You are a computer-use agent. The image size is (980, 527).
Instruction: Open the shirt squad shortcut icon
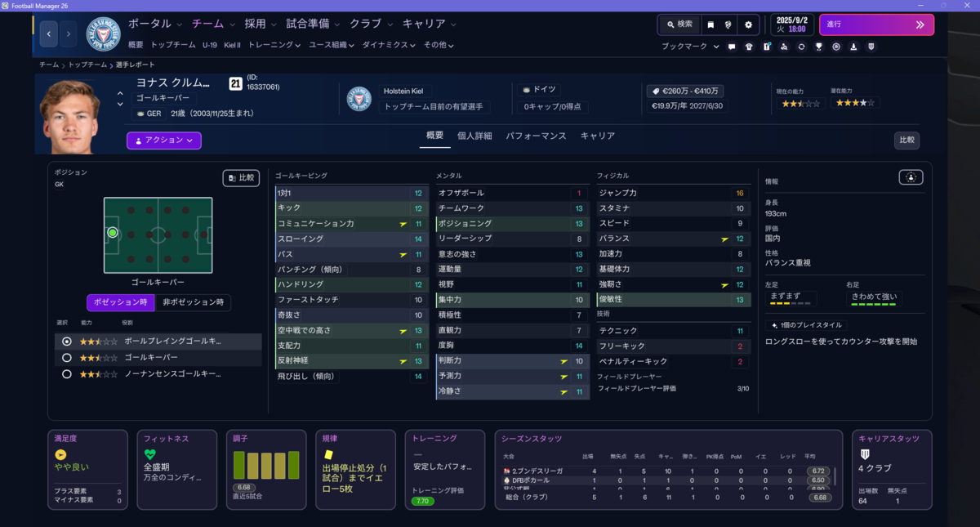[x=749, y=47]
